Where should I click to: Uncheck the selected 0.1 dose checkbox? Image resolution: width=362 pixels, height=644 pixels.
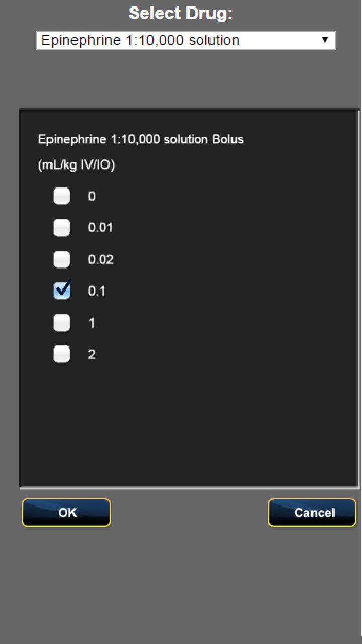62,291
